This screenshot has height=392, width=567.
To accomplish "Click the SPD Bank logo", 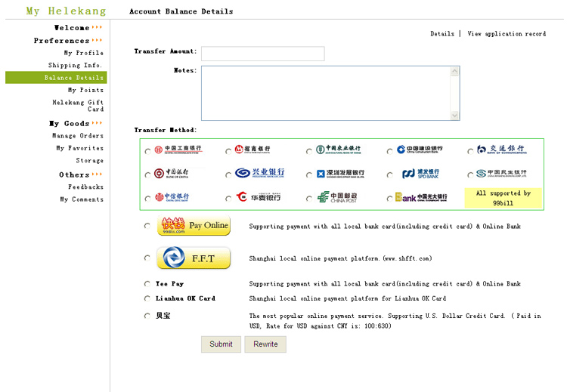I will coord(420,174).
